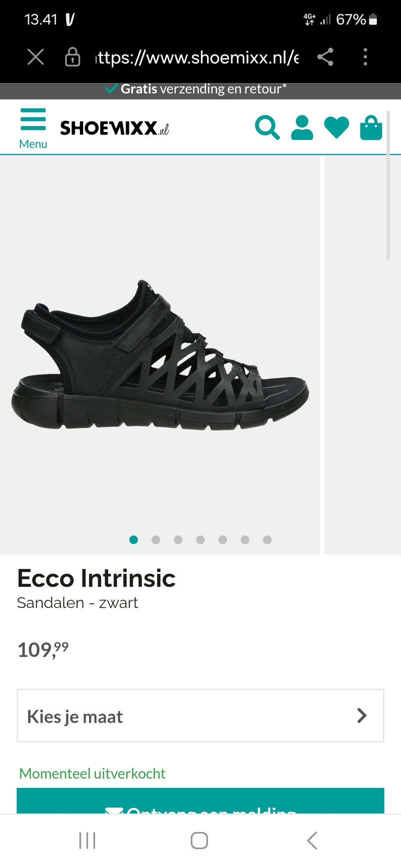Click the page scrollbar on right edge

coord(388,186)
